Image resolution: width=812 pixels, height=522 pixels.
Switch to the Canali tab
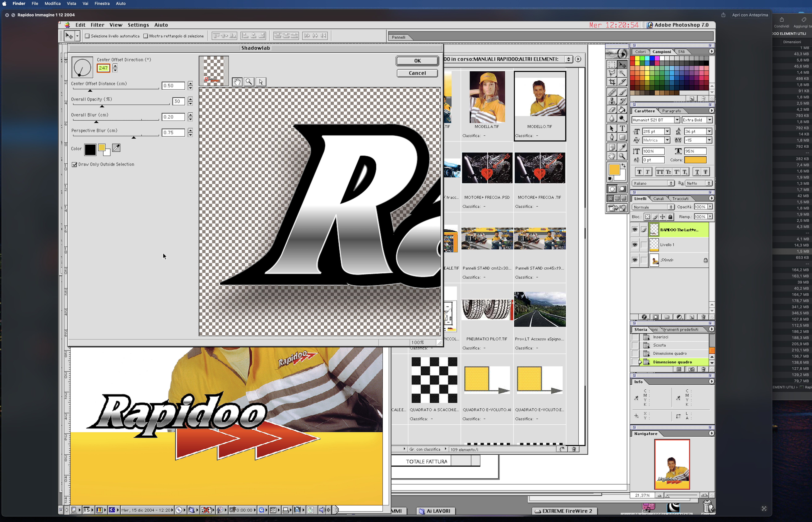(659, 199)
